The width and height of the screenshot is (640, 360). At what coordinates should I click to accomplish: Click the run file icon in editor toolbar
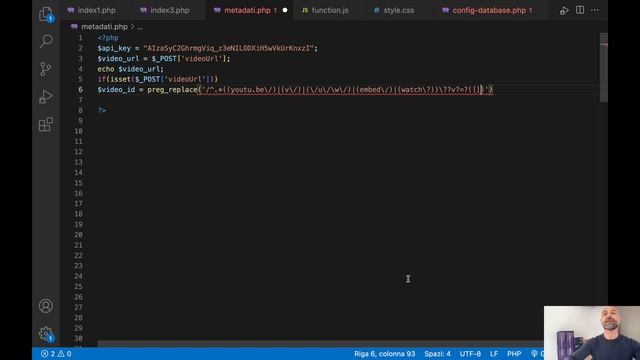point(564,11)
